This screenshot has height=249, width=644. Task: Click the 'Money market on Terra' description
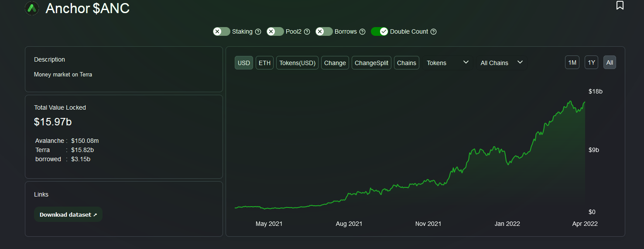[63, 75]
